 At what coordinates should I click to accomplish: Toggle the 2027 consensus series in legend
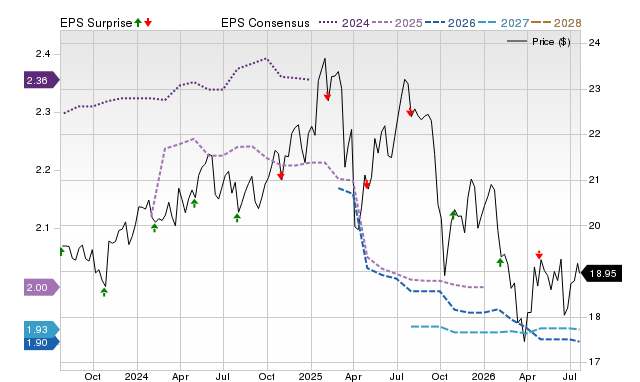click(503, 23)
